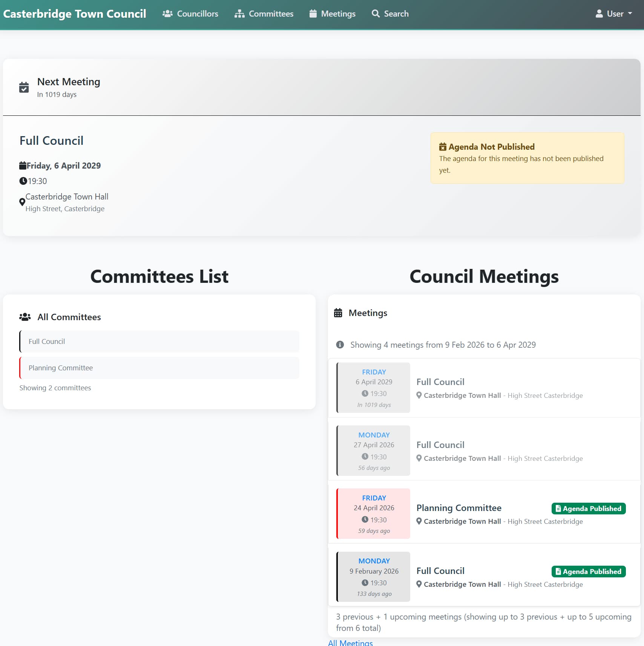Click the Committees sitemap icon in navbar
644x646 pixels.
[x=239, y=14]
